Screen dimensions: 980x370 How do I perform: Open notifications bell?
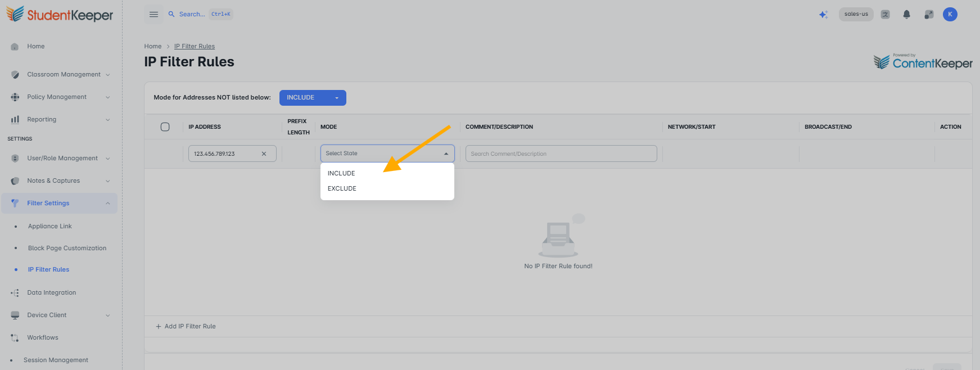906,15
